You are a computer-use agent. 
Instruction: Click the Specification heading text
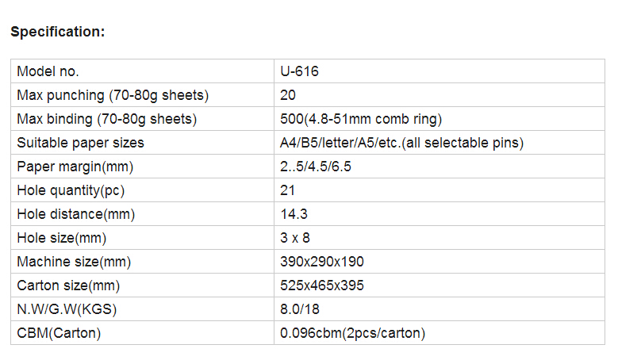58,32
